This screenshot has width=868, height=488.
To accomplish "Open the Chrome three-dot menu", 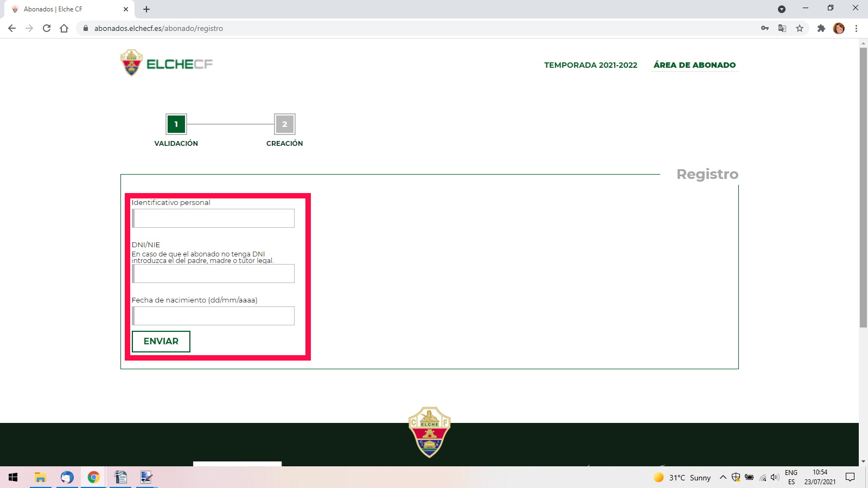I will coord(857,28).
